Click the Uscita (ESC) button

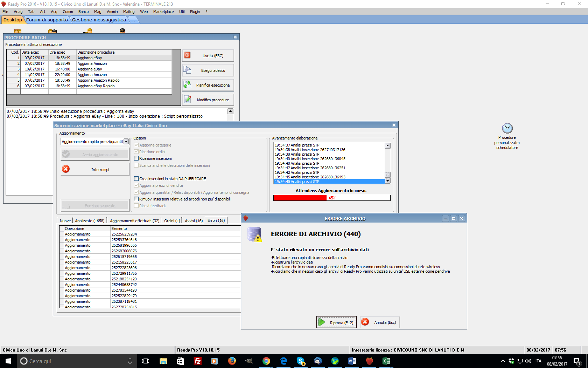pos(208,55)
